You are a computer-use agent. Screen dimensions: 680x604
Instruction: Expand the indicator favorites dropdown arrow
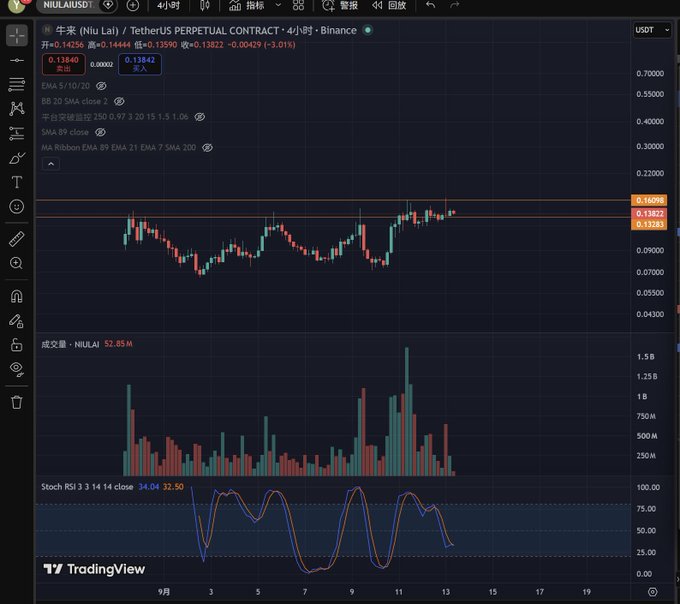(x=278, y=5)
